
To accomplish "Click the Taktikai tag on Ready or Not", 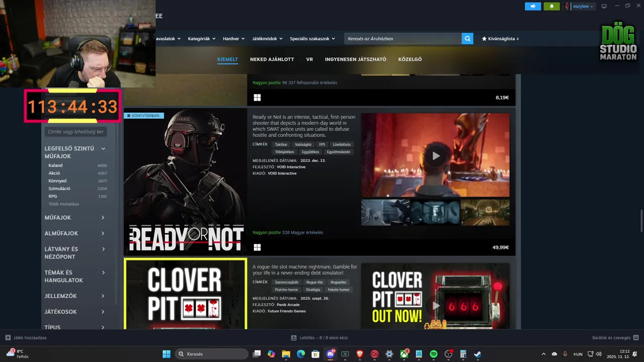I will [x=281, y=144].
